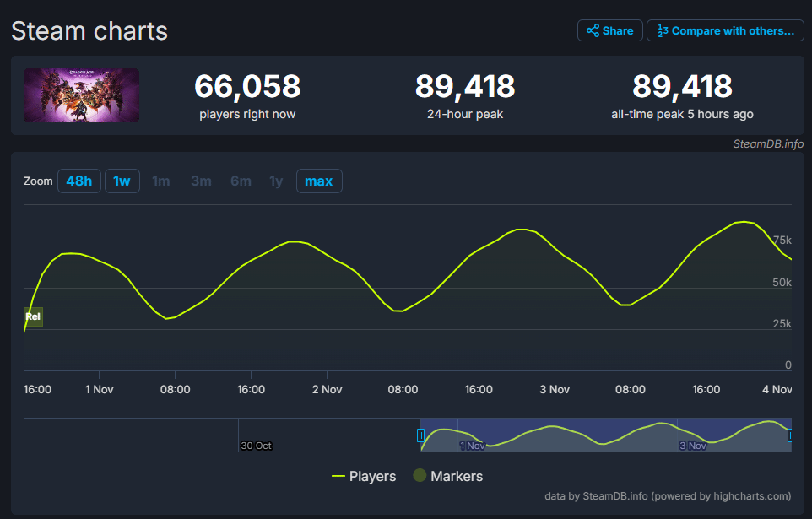Viewport: 812px width, 519px height.
Task: Click the 75k y-axis label
Action: (x=782, y=241)
